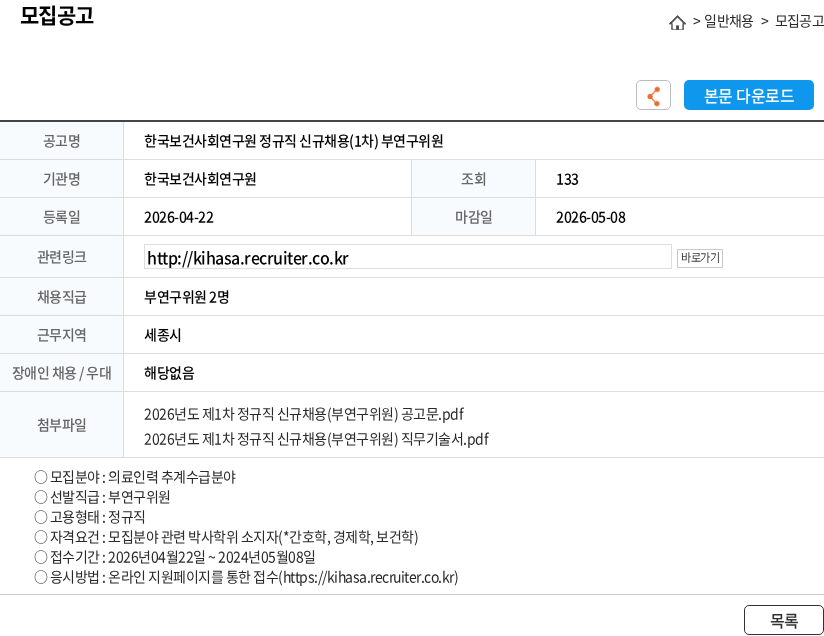Screen dimensions: 824x636
Task: Click the 공고명 row label
Action: pyautogui.click(x=61, y=141)
